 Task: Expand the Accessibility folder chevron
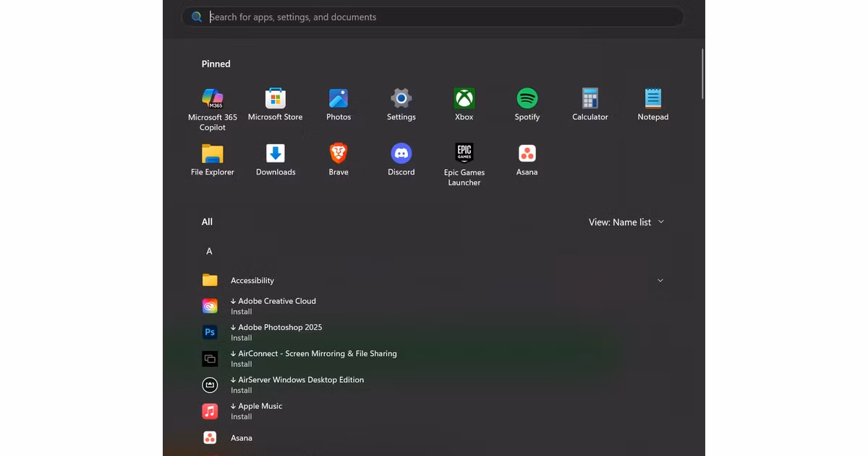point(660,281)
